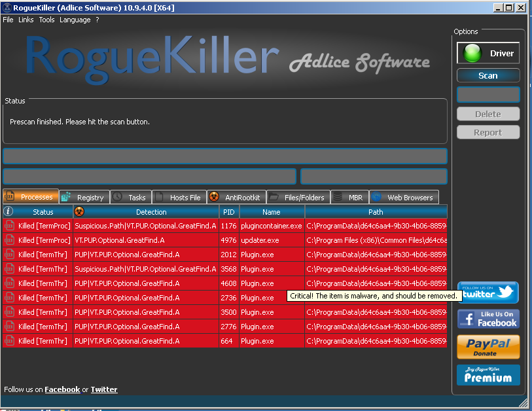
Task: Sort by the Name column header
Action: click(x=272, y=212)
